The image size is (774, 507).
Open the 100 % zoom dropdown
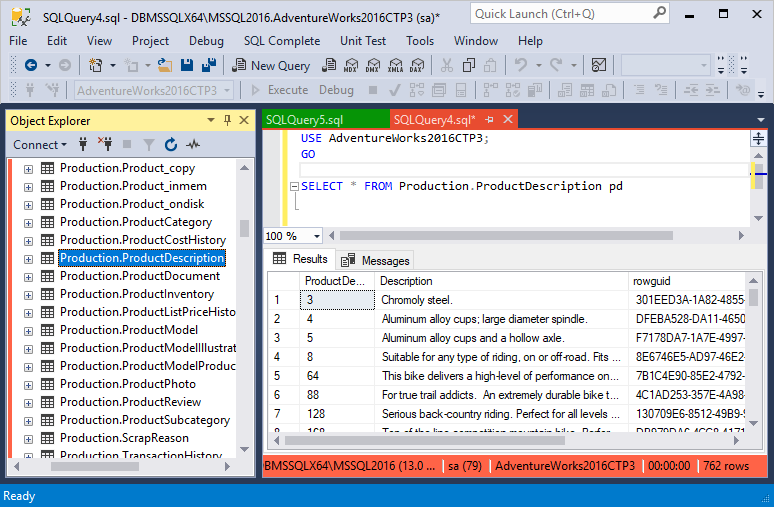pyautogui.click(x=316, y=236)
